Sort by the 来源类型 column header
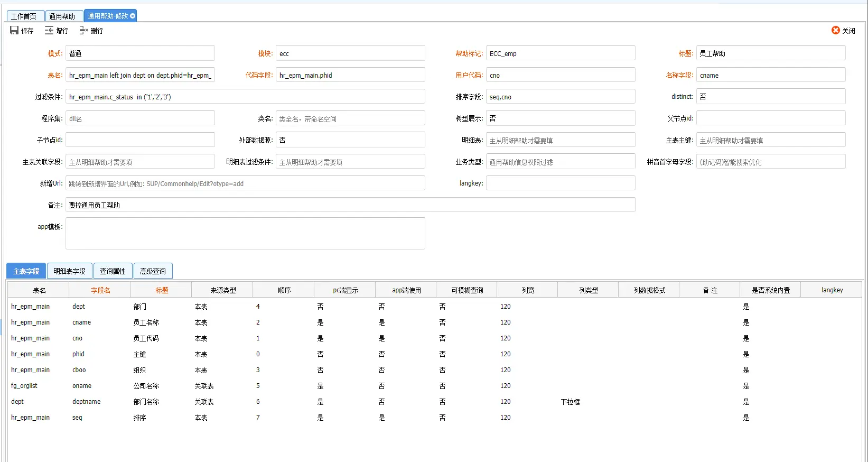This screenshot has height=462, width=868. (223, 290)
